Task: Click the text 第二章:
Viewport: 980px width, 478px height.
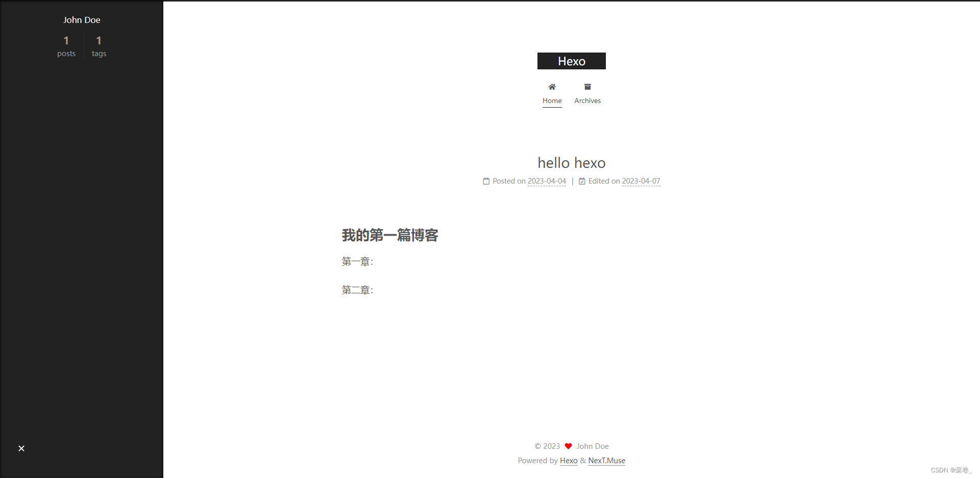Action: 357,290
